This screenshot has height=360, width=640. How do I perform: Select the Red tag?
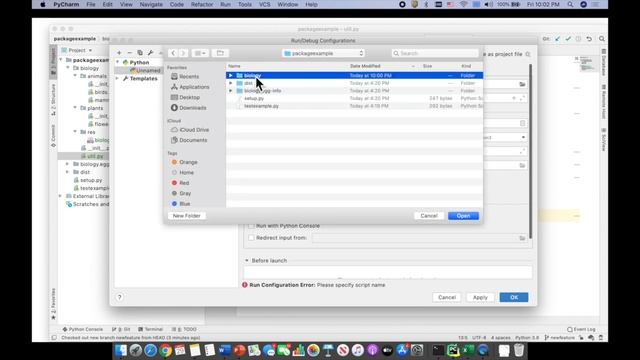point(180,183)
